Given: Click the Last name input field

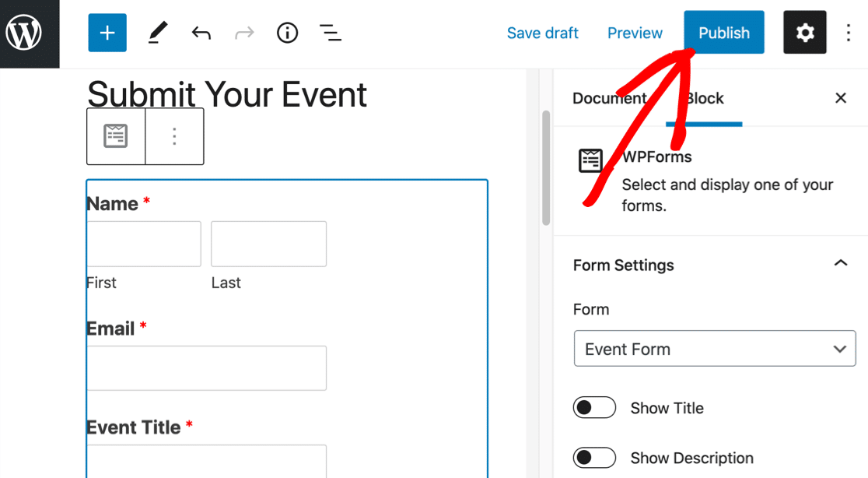Looking at the screenshot, I should (x=268, y=244).
